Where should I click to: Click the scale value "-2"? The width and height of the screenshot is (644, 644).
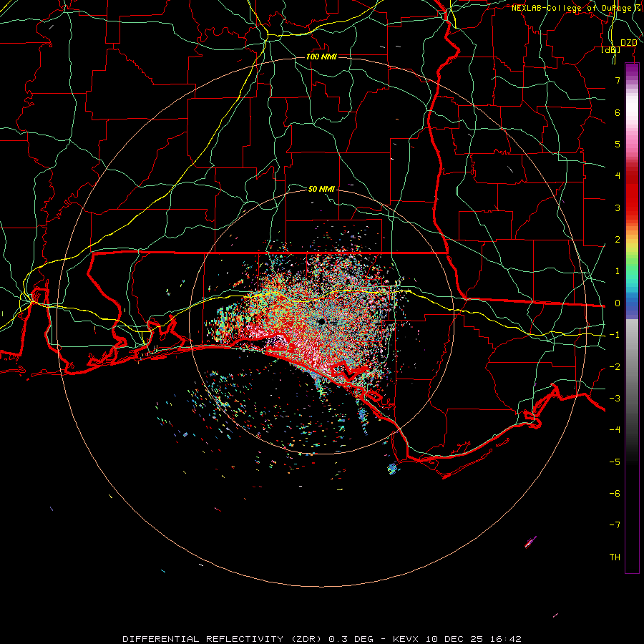click(x=615, y=367)
